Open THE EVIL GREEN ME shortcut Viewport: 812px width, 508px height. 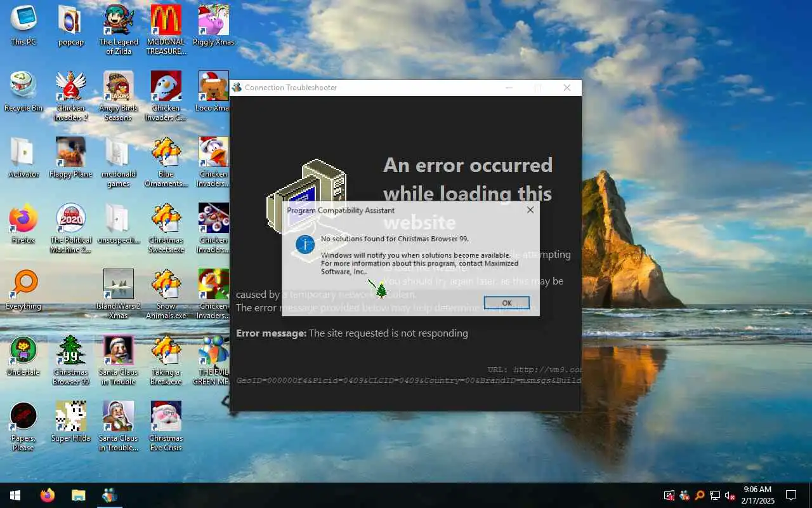pos(213,360)
